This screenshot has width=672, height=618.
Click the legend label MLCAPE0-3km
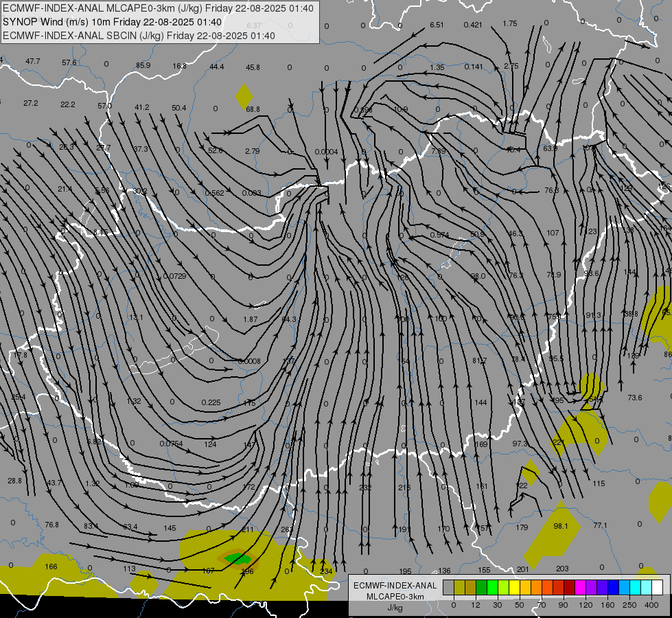pyautogui.click(x=395, y=597)
